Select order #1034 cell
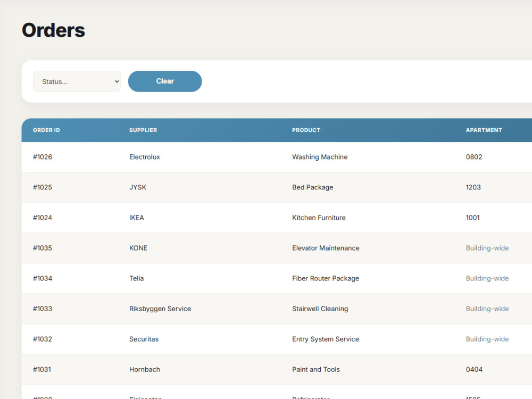Viewport: 532px width, 399px height. (x=43, y=278)
